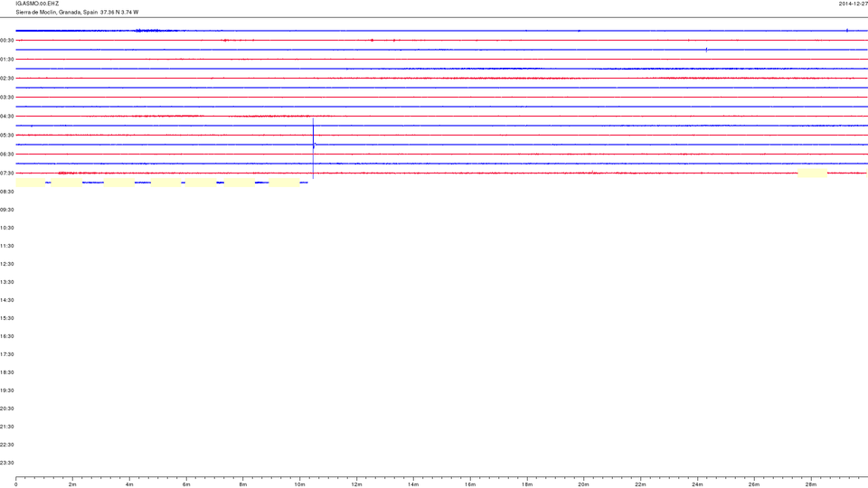
Task: Select the 08:30 time row label
Action: [x=6, y=192]
